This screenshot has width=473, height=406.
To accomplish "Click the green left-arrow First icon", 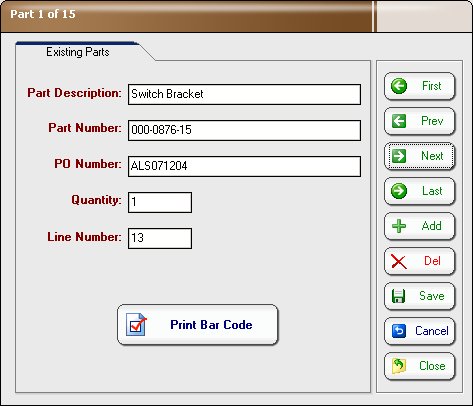I will click(x=399, y=86).
